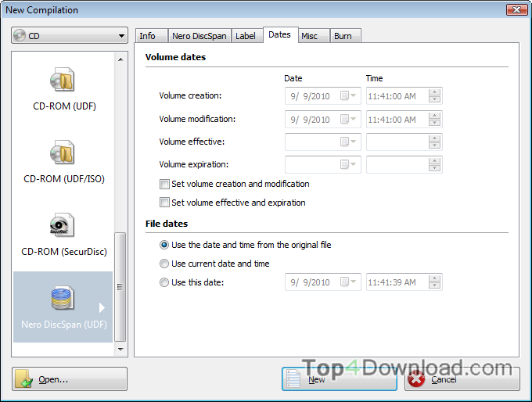The image size is (532, 402).
Task: Click the red X icon on Cancel
Action: (416, 379)
